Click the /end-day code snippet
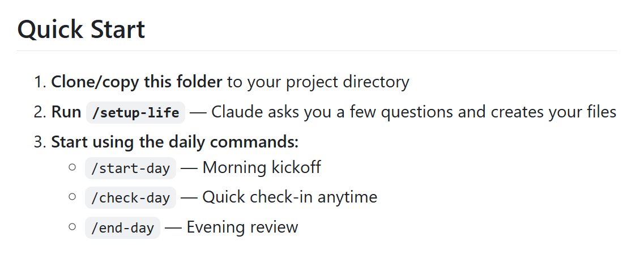The height and width of the screenshot is (253, 644). pyautogui.click(x=122, y=228)
